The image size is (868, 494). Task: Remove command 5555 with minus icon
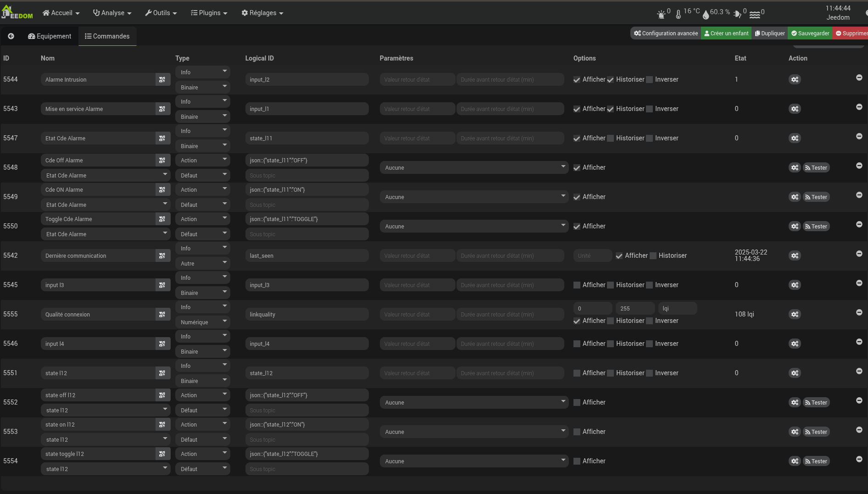click(859, 312)
